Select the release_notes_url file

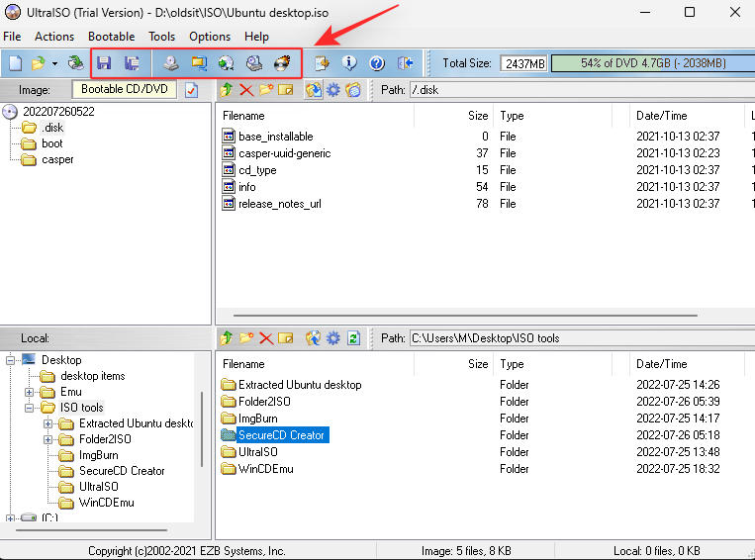coord(280,204)
